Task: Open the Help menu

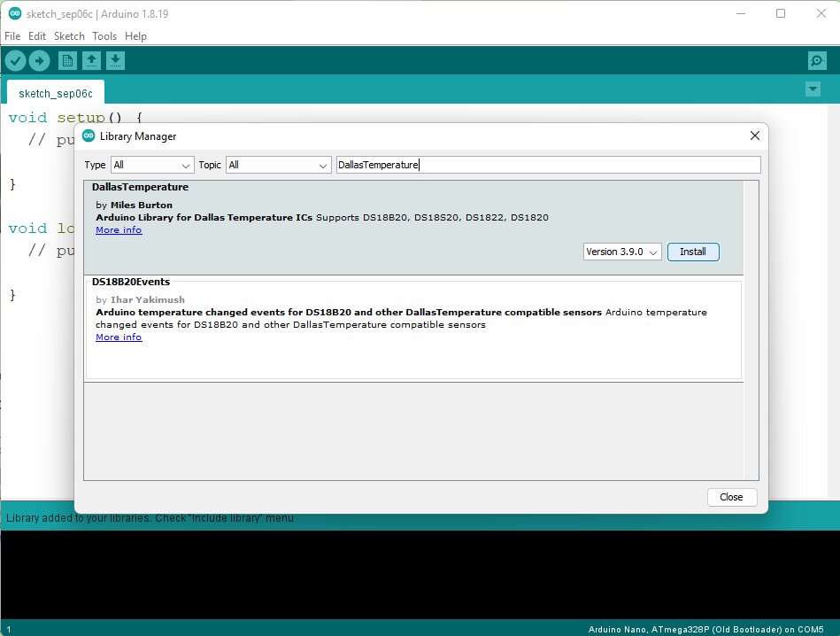Action: tap(135, 36)
